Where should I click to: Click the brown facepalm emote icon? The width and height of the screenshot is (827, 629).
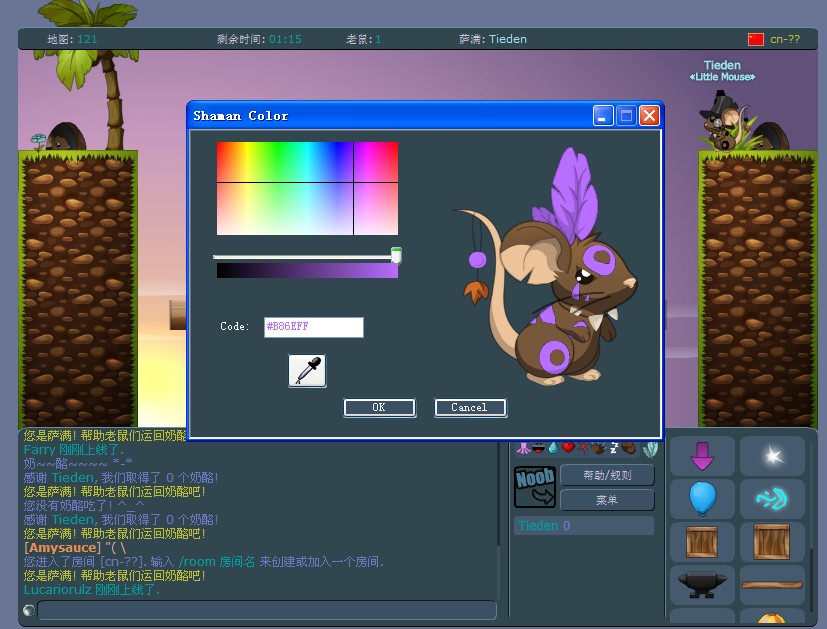[x=629, y=448]
